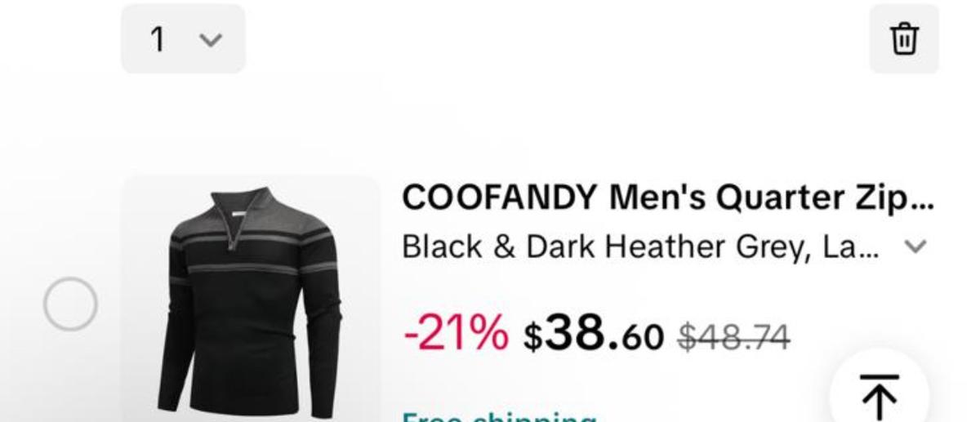The height and width of the screenshot is (422, 980).
Task: Select the COOFANDY sweater item circle
Action: (70, 304)
